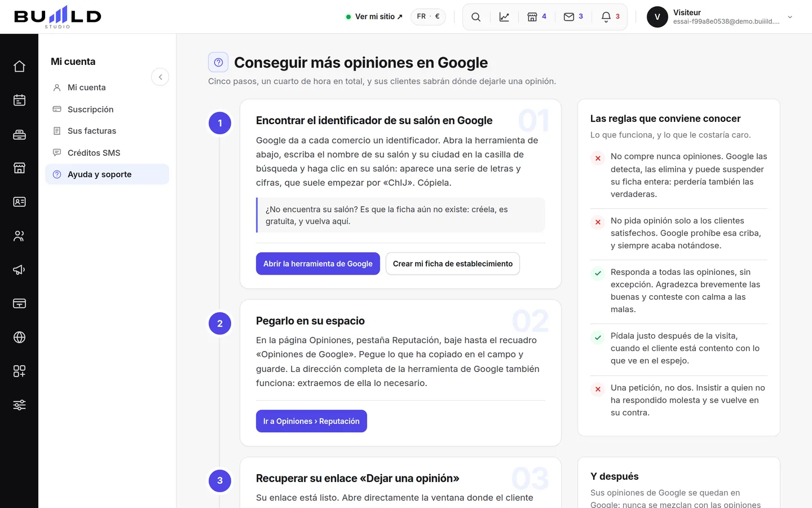Open Créditos SMS menu item

click(x=107, y=153)
